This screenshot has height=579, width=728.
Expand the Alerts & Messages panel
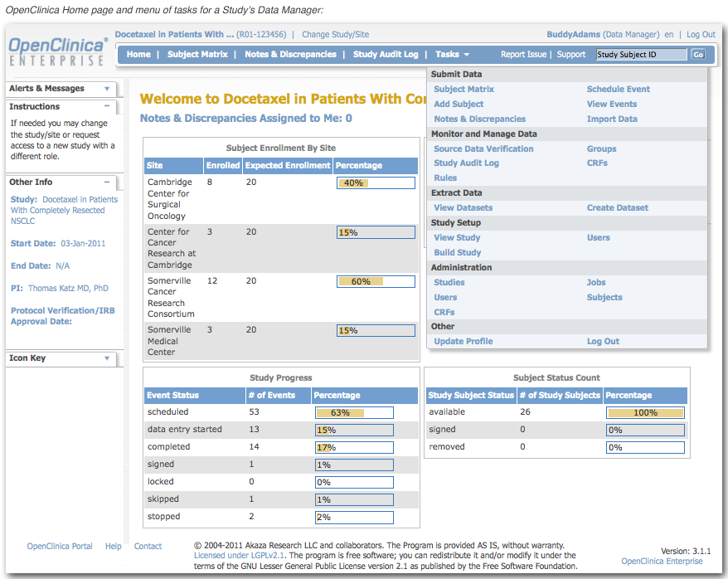(x=107, y=89)
